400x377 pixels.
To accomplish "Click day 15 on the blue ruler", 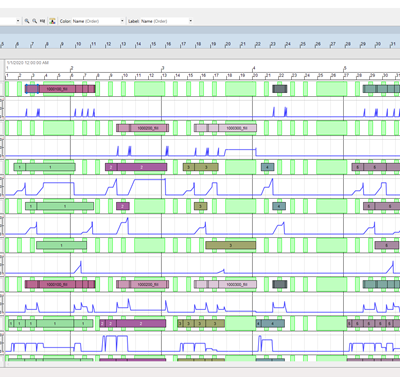I will pos(153,44).
